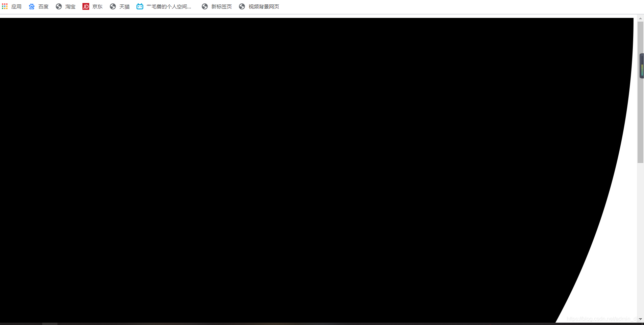This screenshot has height=325, width=644.
Task: Click the dark side widget with green bars
Action: tap(642, 66)
